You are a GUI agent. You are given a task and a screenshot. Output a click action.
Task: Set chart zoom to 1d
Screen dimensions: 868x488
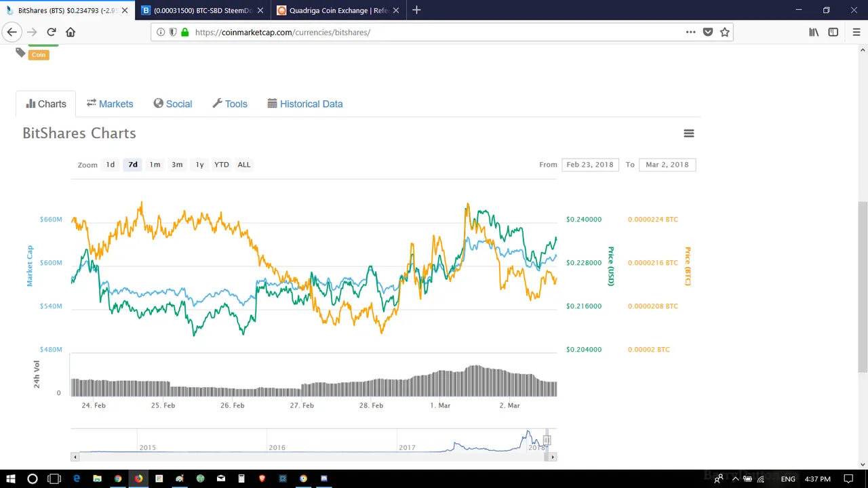tap(111, 165)
